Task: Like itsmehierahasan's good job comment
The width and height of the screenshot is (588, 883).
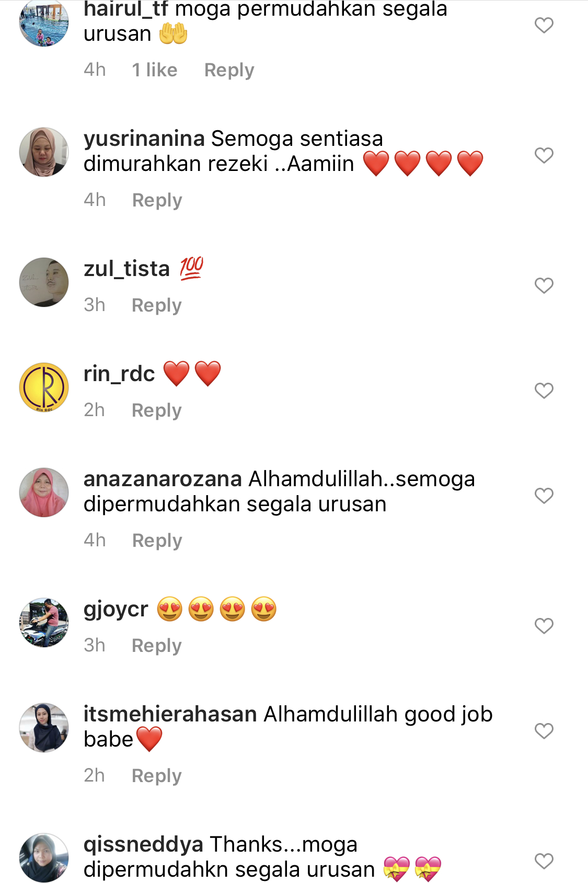Action: click(x=544, y=731)
